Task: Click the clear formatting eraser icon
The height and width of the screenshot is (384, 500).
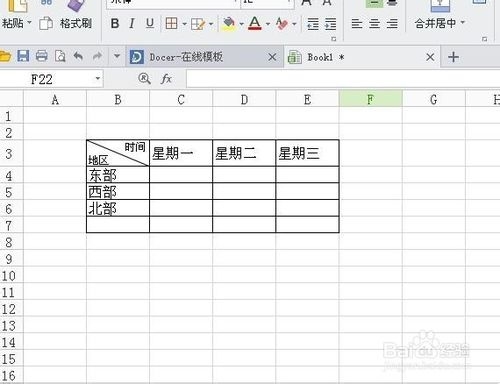Action: (282, 23)
